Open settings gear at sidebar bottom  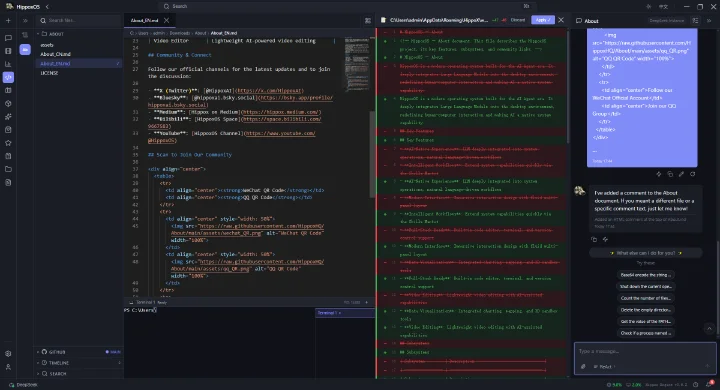pyautogui.click(x=8, y=354)
